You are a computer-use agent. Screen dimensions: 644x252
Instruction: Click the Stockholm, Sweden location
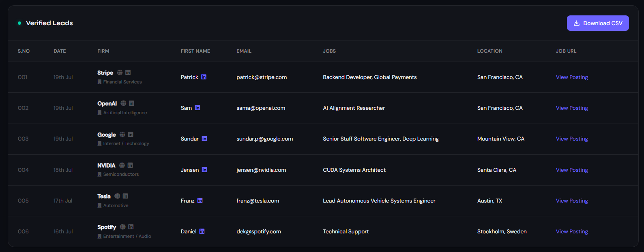click(x=502, y=231)
